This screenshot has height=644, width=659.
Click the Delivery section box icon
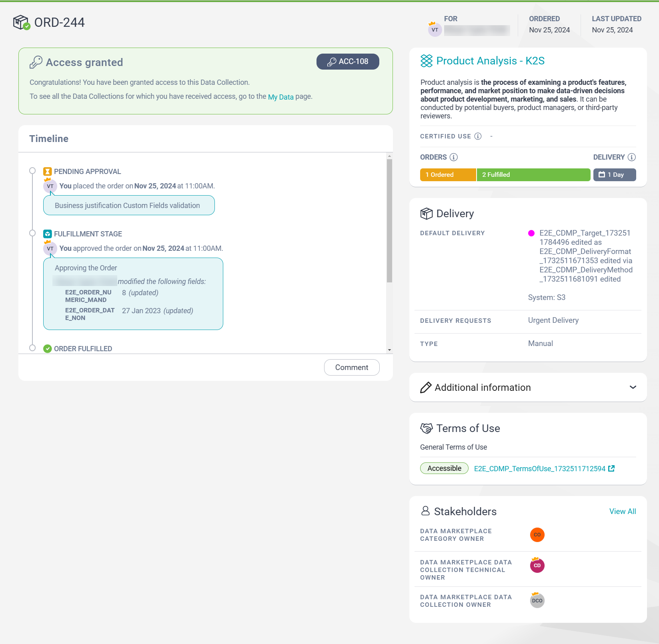pos(427,214)
